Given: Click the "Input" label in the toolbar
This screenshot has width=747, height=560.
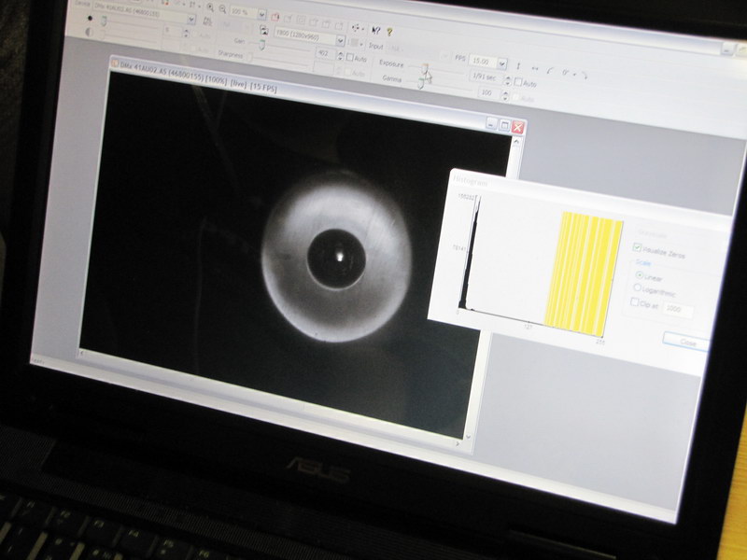Looking at the screenshot, I should click(x=376, y=47).
